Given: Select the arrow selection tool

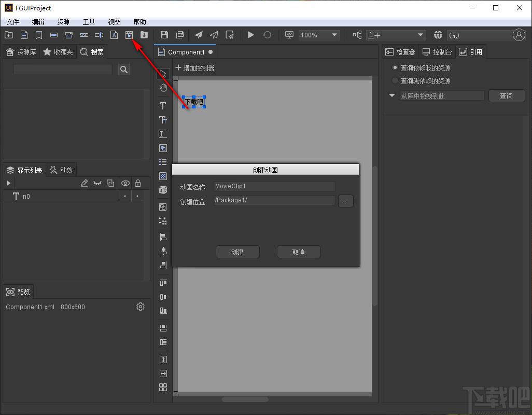Looking at the screenshot, I should point(163,74).
